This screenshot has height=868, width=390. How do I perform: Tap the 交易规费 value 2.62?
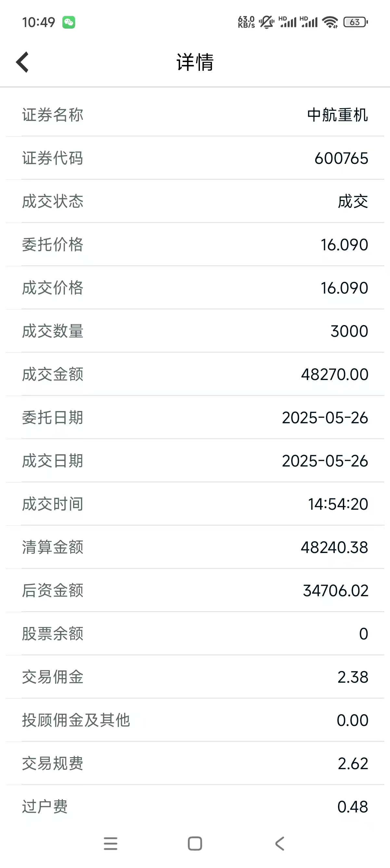[353, 764]
